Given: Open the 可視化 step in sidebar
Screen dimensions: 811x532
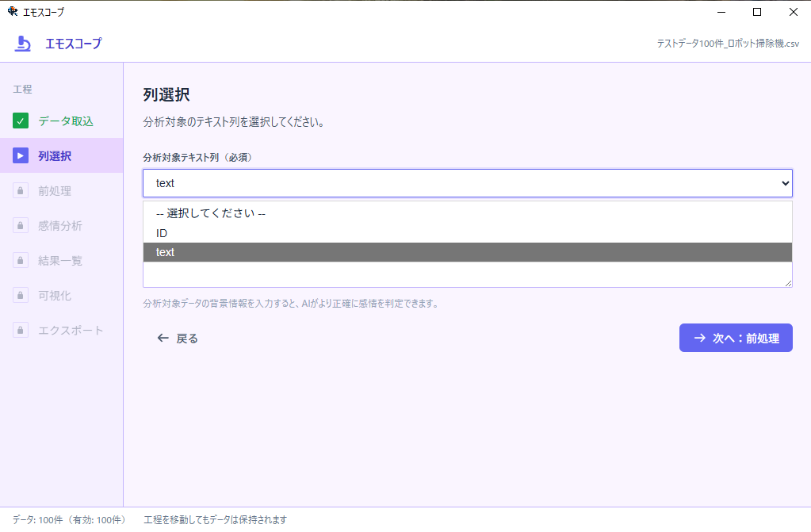Looking at the screenshot, I should (62, 296).
